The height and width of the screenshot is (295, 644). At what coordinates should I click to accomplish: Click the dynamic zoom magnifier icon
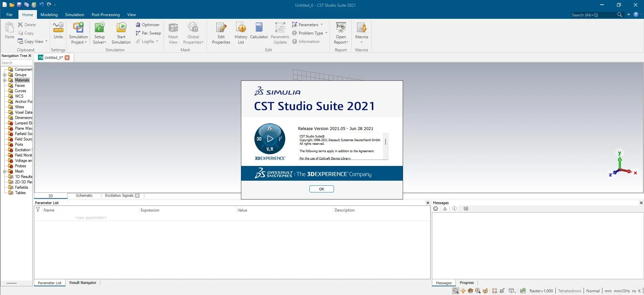(x=478, y=291)
